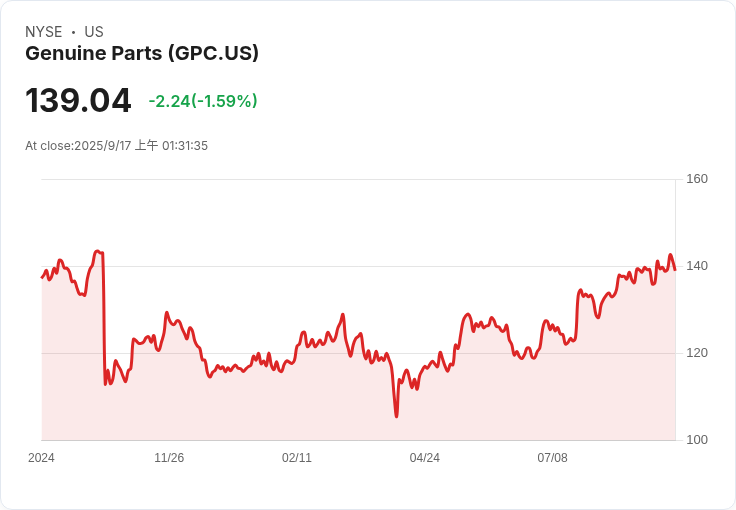The width and height of the screenshot is (736, 510).
Task: Click the starting point of the price line
Action: click(42, 277)
